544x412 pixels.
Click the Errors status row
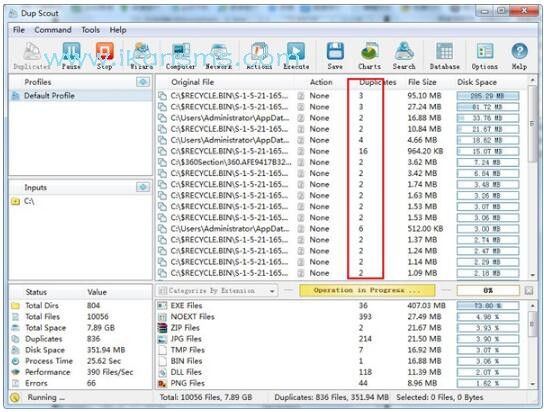tap(80, 383)
